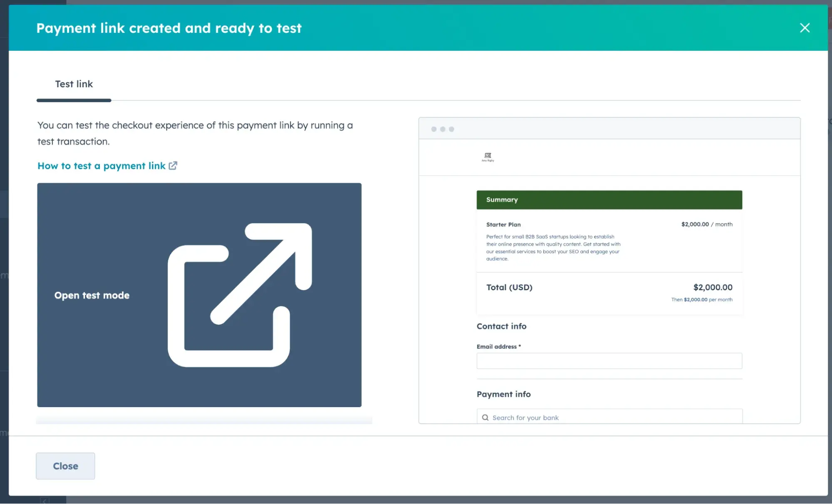
Task: Click magnifier icon in bank search
Action: (x=485, y=418)
